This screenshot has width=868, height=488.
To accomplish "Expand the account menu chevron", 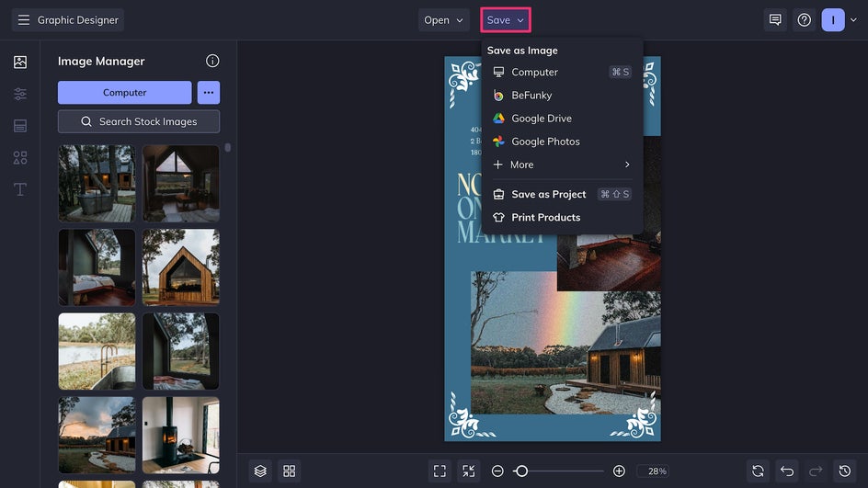I will [x=853, y=20].
